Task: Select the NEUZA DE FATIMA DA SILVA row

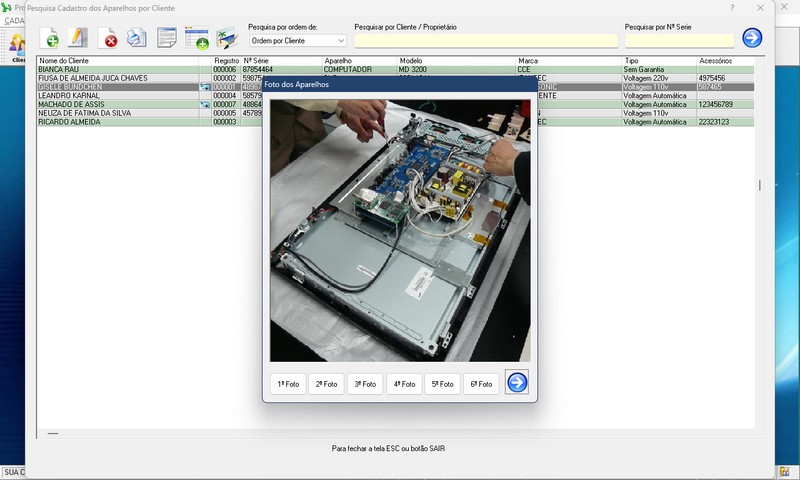Action: (x=395, y=113)
